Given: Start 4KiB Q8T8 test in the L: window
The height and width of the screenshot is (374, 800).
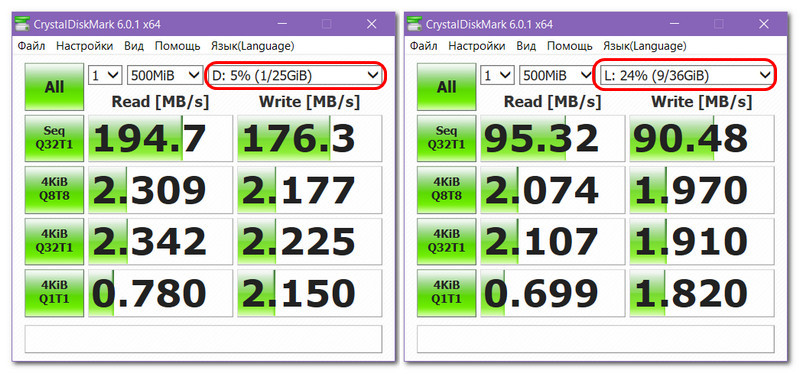Looking at the screenshot, I should tap(446, 189).
